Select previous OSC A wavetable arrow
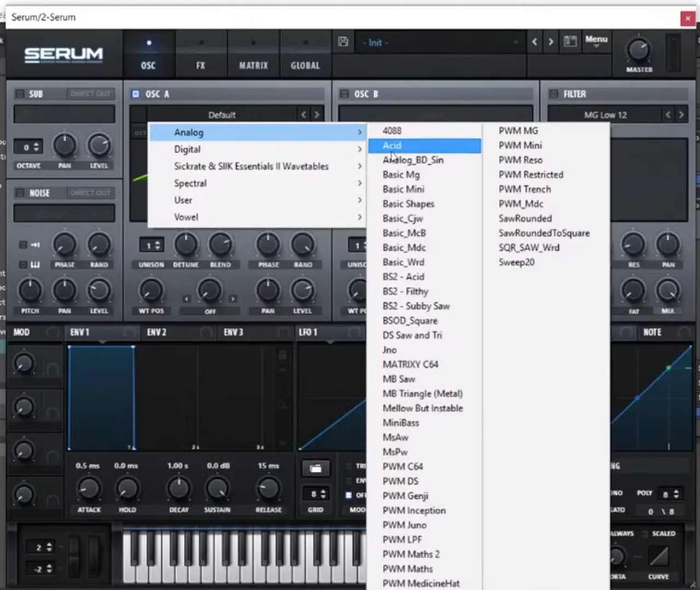700x590 pixels. point(304,115)
